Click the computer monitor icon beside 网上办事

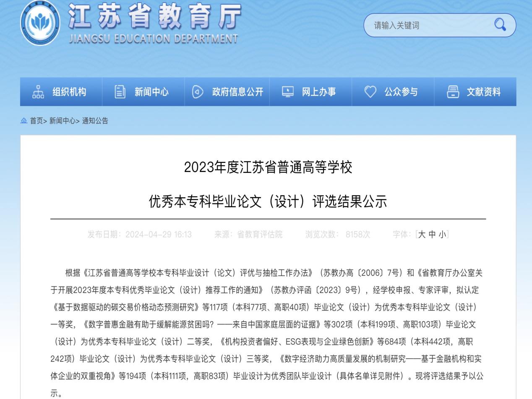pos(288,92)
